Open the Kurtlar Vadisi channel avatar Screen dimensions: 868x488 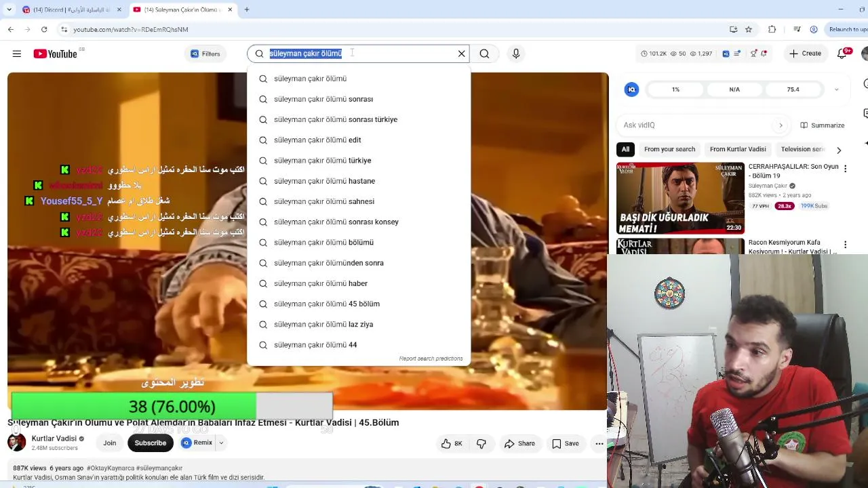click(x=16, y=443)
